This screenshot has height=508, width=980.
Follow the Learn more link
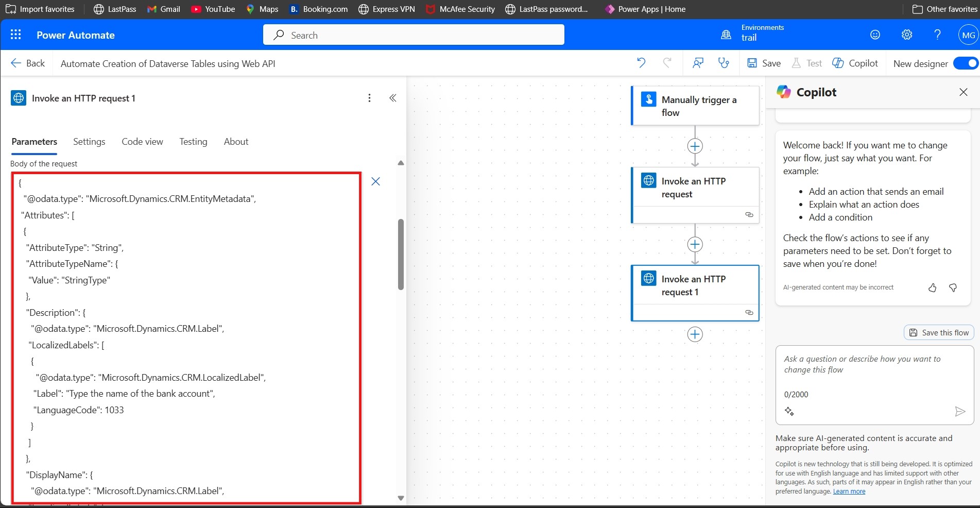[x=849, y=492]
